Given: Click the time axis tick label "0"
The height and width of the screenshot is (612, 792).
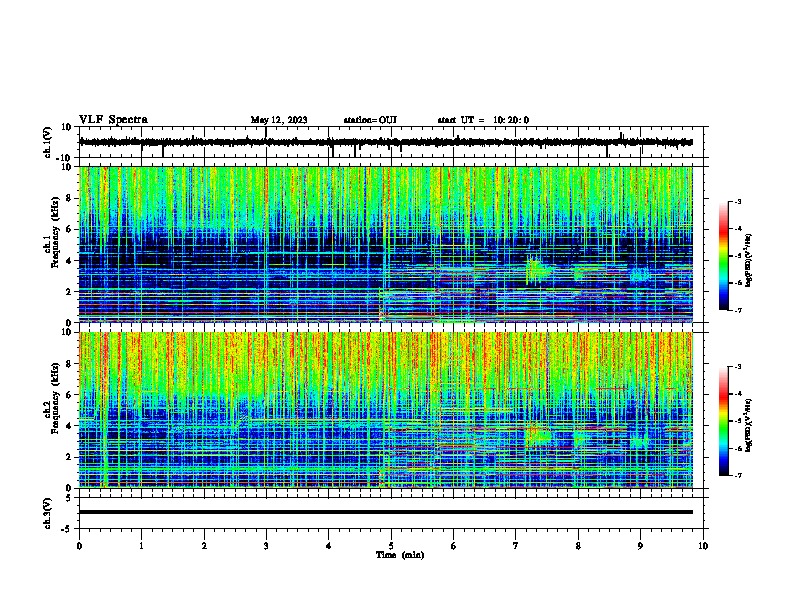Looking at the screenshot, I should click(79, 546).
